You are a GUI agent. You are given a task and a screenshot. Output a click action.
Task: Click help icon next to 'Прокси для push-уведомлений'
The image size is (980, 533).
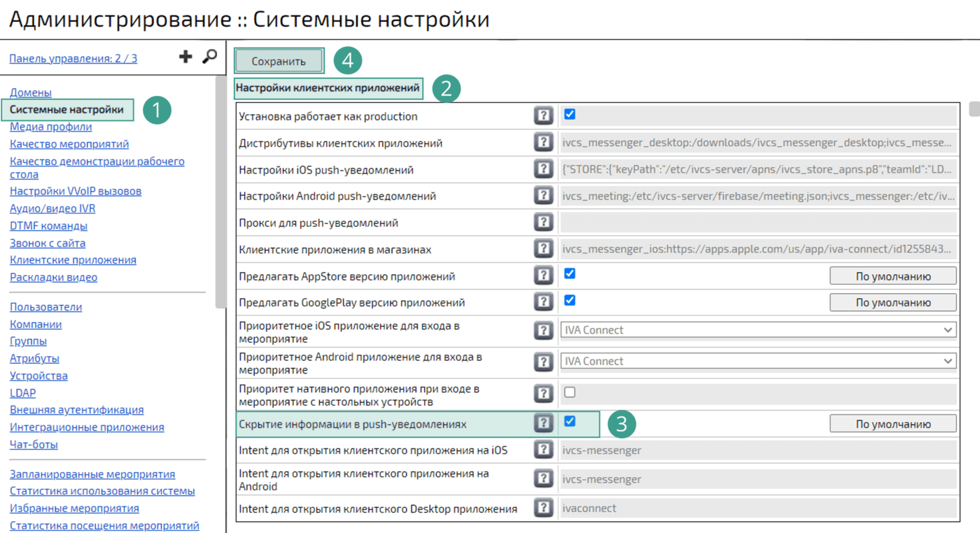543,222
